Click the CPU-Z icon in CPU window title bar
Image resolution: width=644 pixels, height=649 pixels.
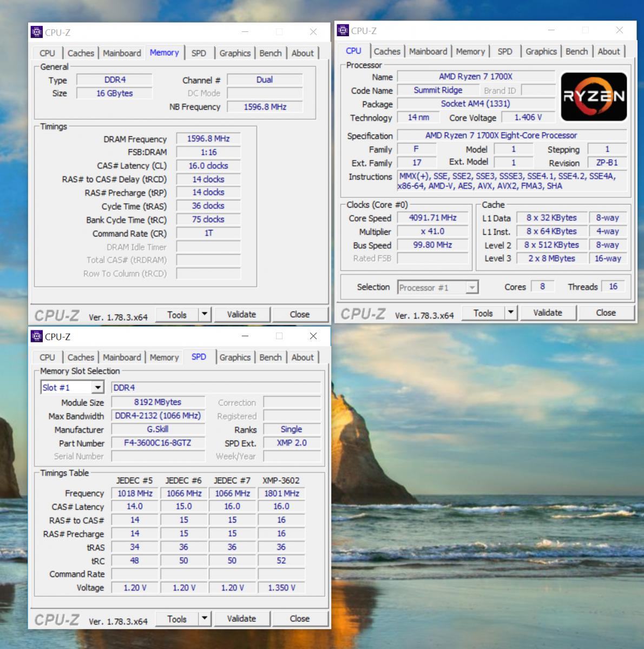pyautogui.click(x=343, y=30)
